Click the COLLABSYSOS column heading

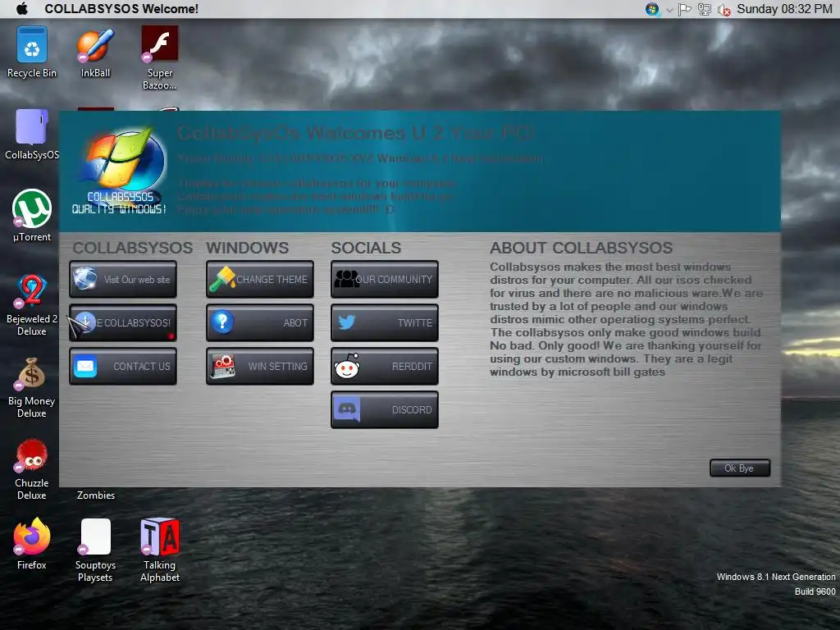[x=132, y=248]
